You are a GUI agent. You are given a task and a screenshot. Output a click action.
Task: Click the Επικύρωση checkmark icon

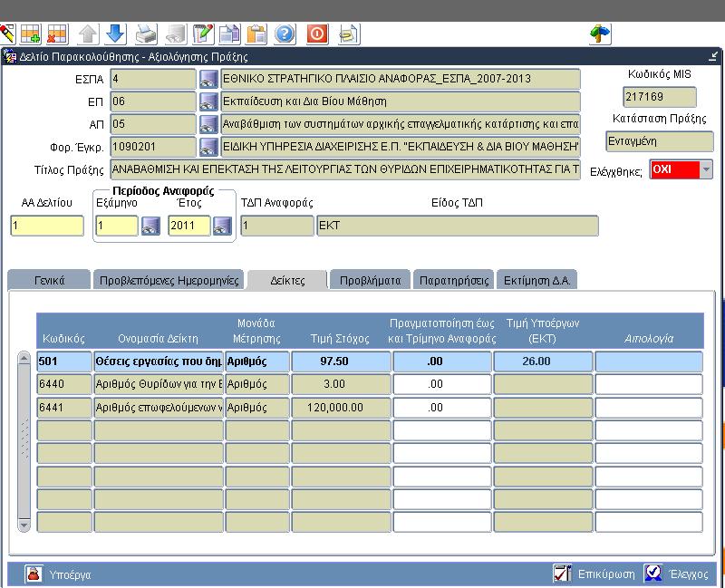coord(562,574)
